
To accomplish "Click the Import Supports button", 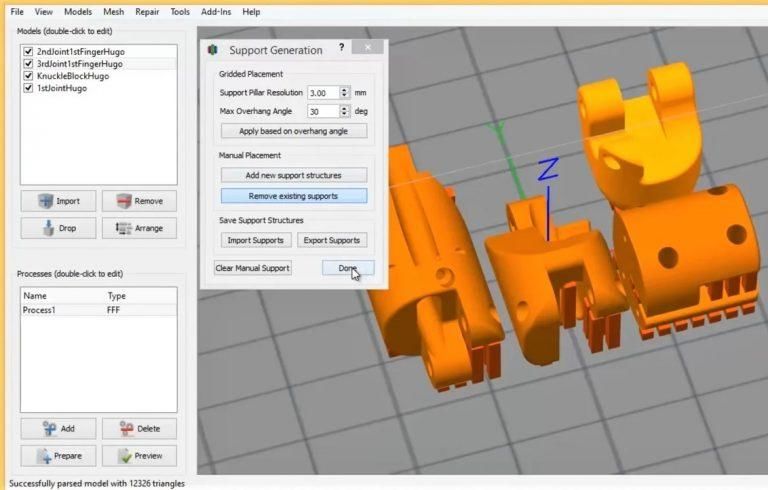I will (x=256, y=240).
